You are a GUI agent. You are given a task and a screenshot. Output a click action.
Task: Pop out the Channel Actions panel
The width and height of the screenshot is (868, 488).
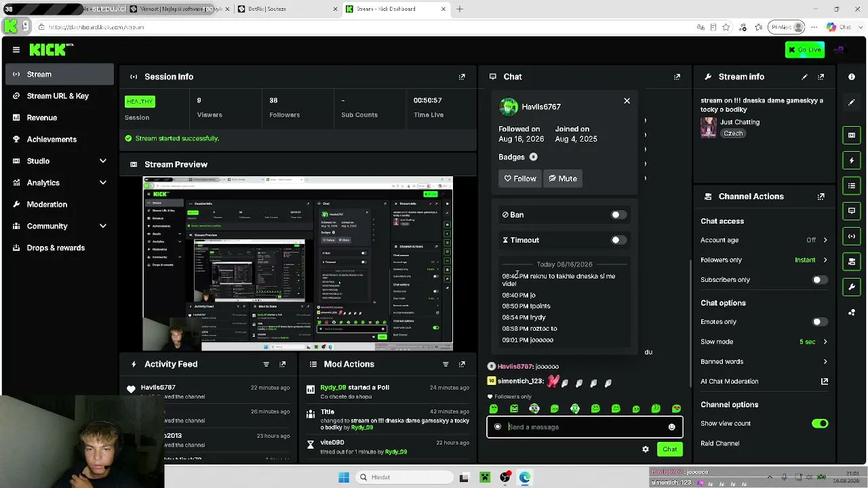click(x=821, y=197)
